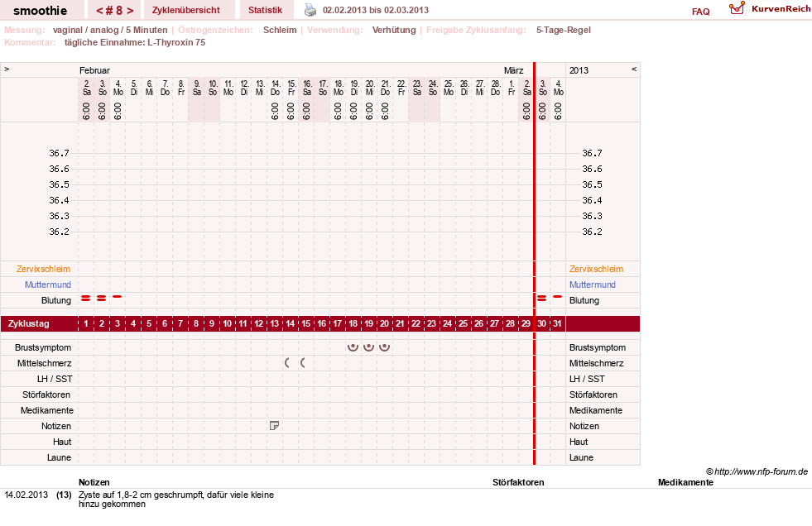Click 6:00 time under 18. Mo
The image size is (812, 526).
pos(338,111)
